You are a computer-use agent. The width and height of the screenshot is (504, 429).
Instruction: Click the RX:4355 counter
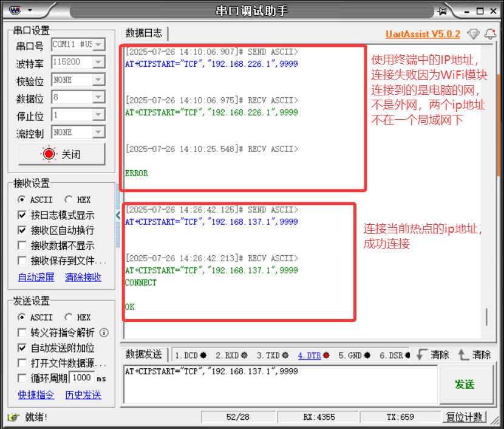coord(319,417)
